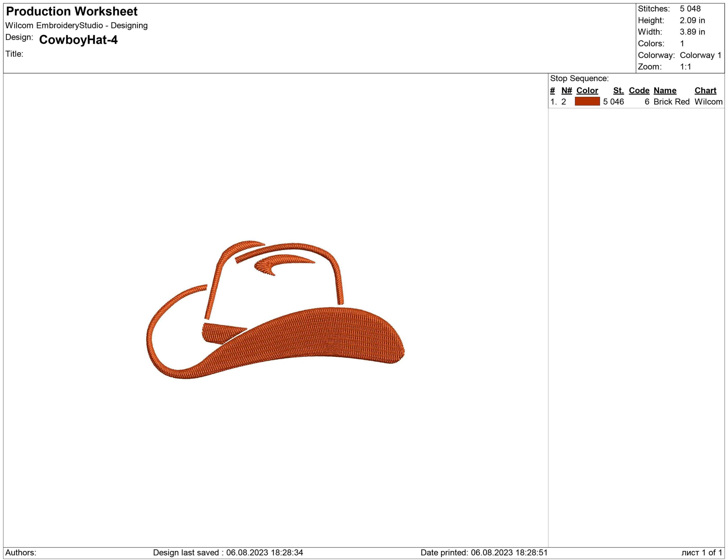This screenshot has height=560, width=728.
Task: Click the CowboyHat-4 design name
Action: (x=78, y=40)
